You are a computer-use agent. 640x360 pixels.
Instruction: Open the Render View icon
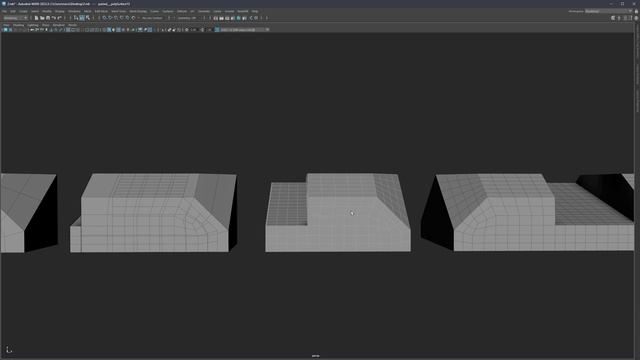(216, 18)
